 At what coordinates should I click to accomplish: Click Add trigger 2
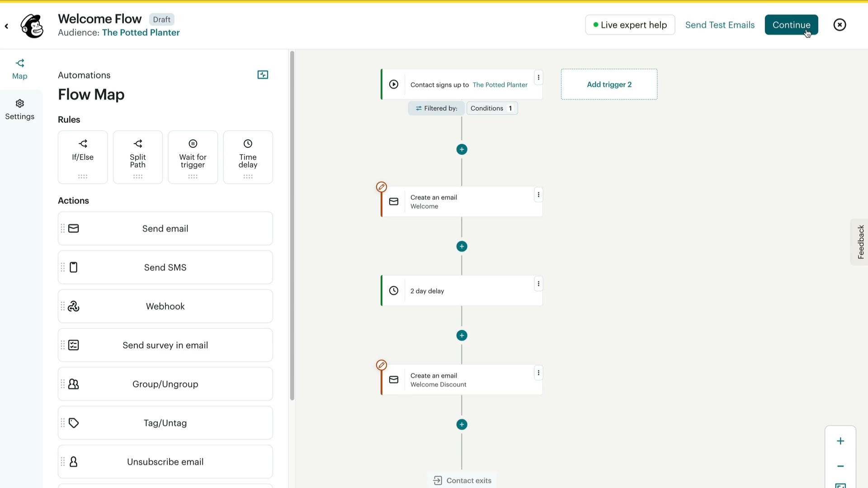coord(609,84)
